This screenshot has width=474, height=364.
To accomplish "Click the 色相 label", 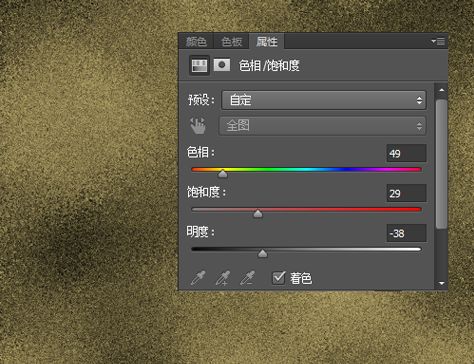I will (201, 152).
